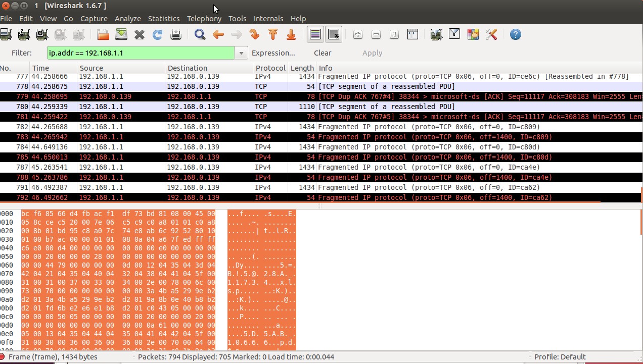
Task: Select packet number 780
Action: [x=321, y=107]
